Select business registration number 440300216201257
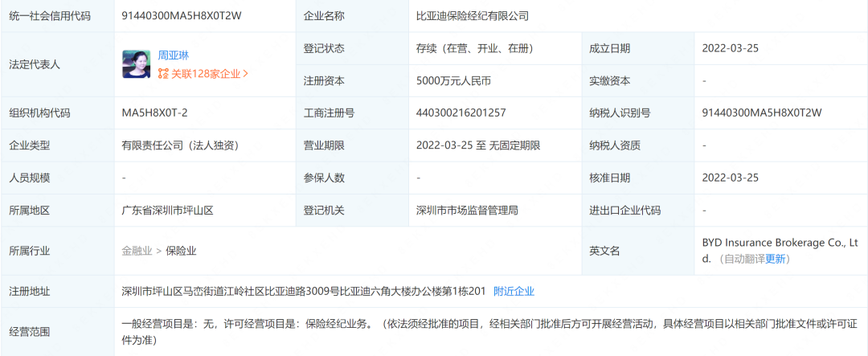Viewport: 868px width, 356px height. [461, 113]
